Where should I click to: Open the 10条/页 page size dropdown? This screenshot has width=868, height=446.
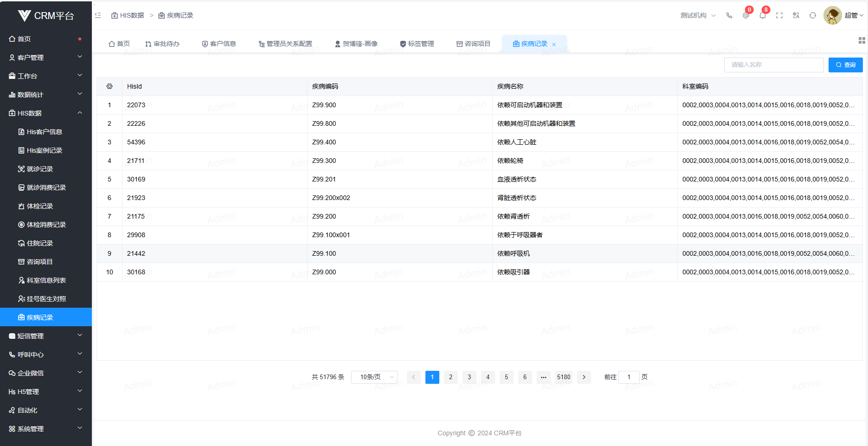[374, 377]
